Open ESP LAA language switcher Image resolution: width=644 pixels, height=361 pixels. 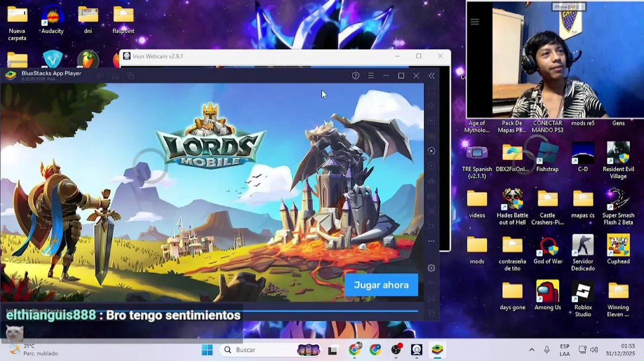[565, 350]
